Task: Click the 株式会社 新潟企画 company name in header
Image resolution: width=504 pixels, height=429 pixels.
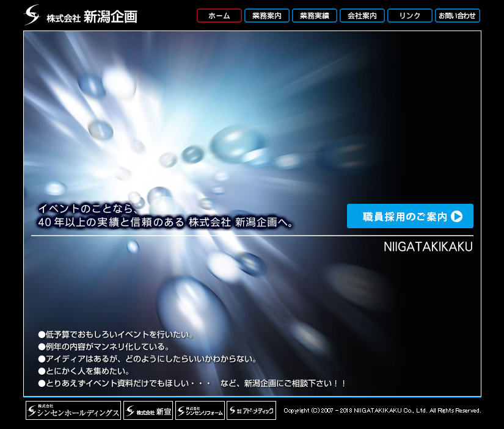Action: tap(92, 17)
